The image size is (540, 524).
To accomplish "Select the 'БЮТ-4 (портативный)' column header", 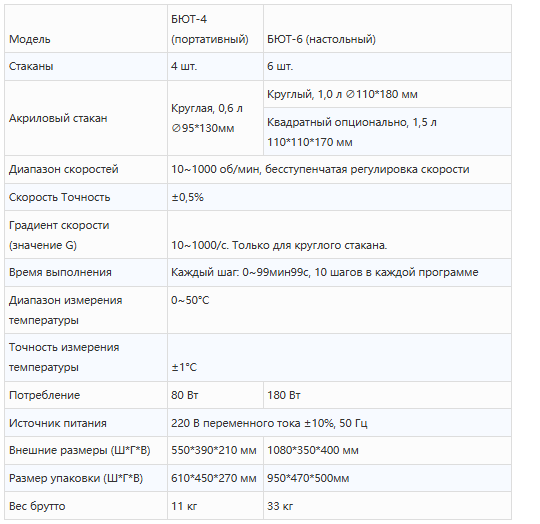I will tap(215, 29).
